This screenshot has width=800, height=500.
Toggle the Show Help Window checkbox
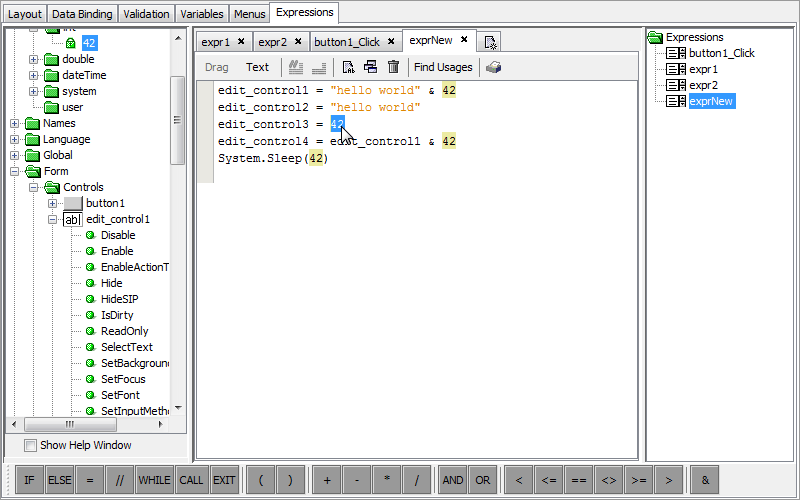(x=30, y=445)
